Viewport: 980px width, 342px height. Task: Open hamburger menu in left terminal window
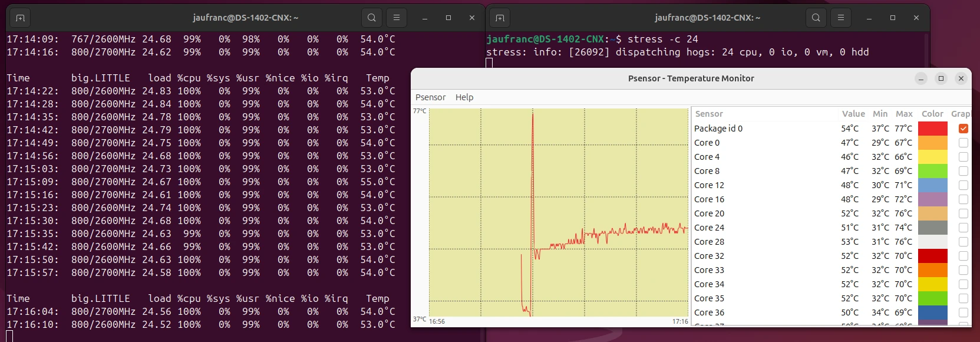click(397, 18)
